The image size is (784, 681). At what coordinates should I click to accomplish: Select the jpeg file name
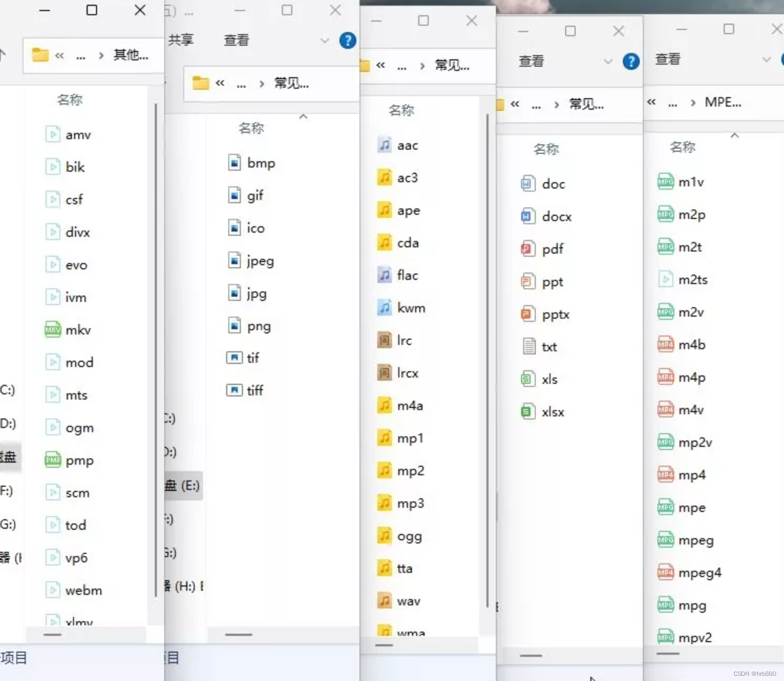[260, 261]
